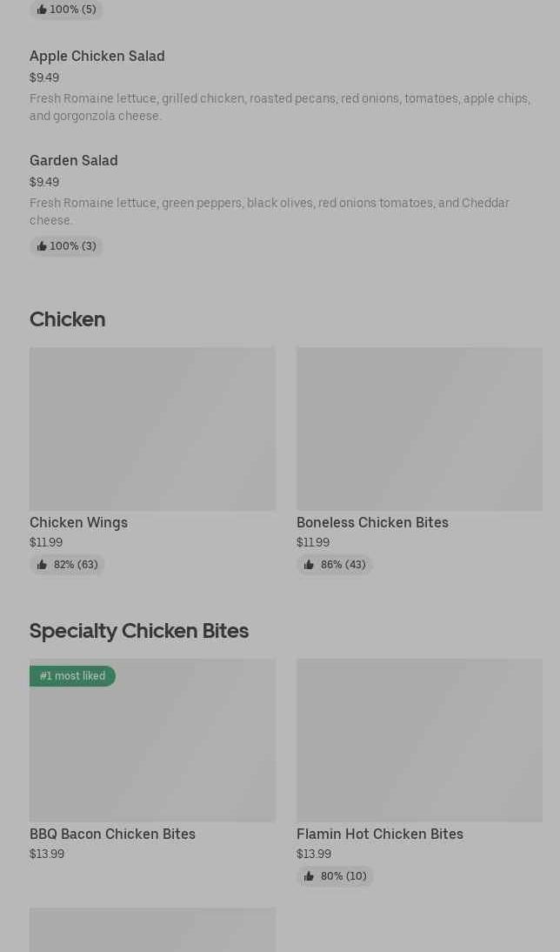Select Boneless Chicken Bites item name

[x=372, y=522]
